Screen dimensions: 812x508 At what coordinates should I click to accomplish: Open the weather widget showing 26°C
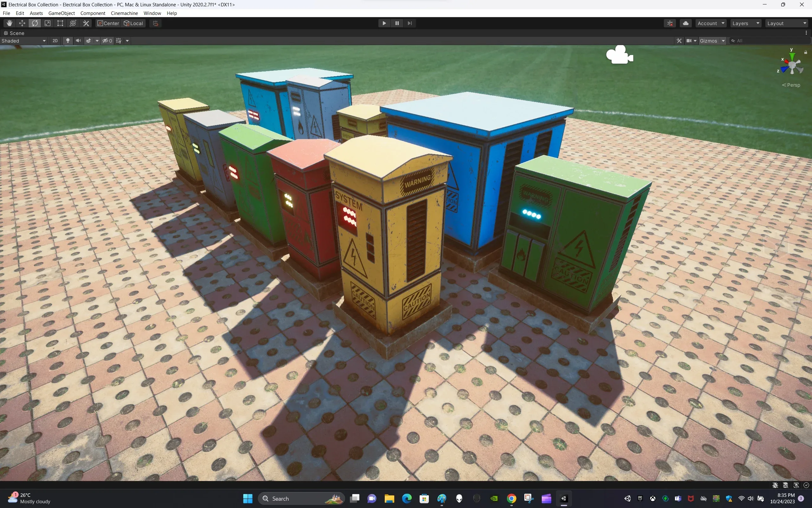tap(29, 498)
